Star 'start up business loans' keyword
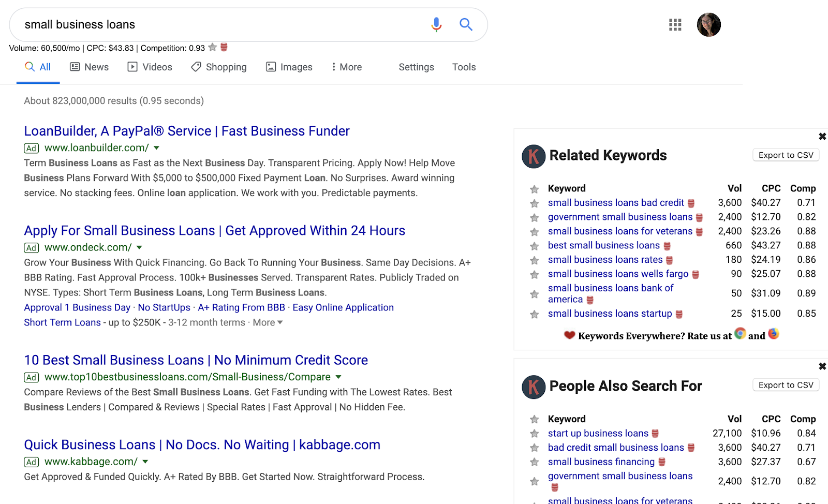 click(535, 434)
